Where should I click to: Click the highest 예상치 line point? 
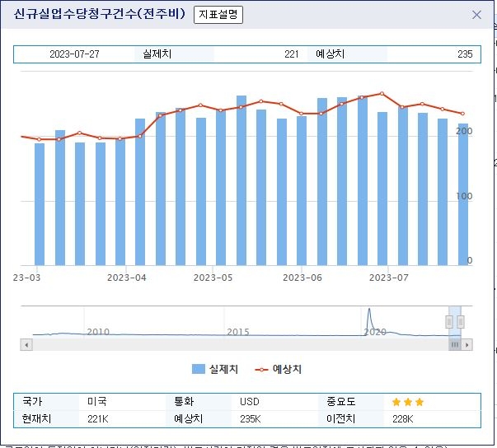point(382,93)
